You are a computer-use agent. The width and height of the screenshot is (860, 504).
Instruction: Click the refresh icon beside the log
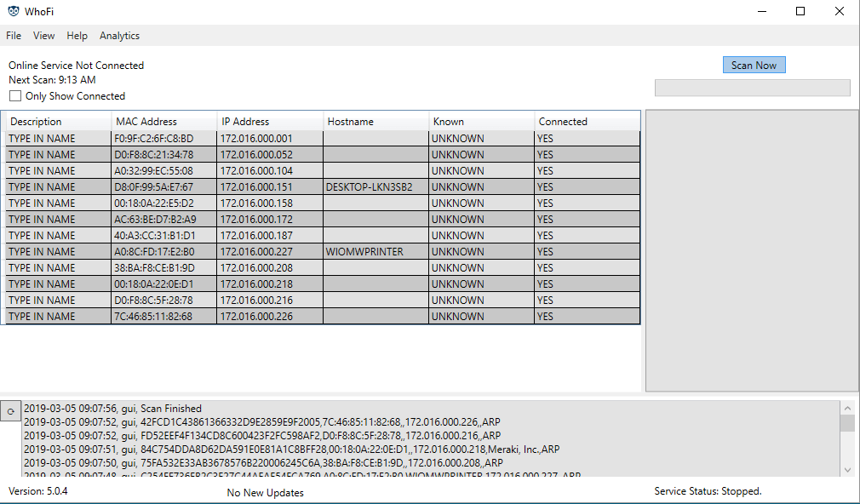tap(10, 410)
